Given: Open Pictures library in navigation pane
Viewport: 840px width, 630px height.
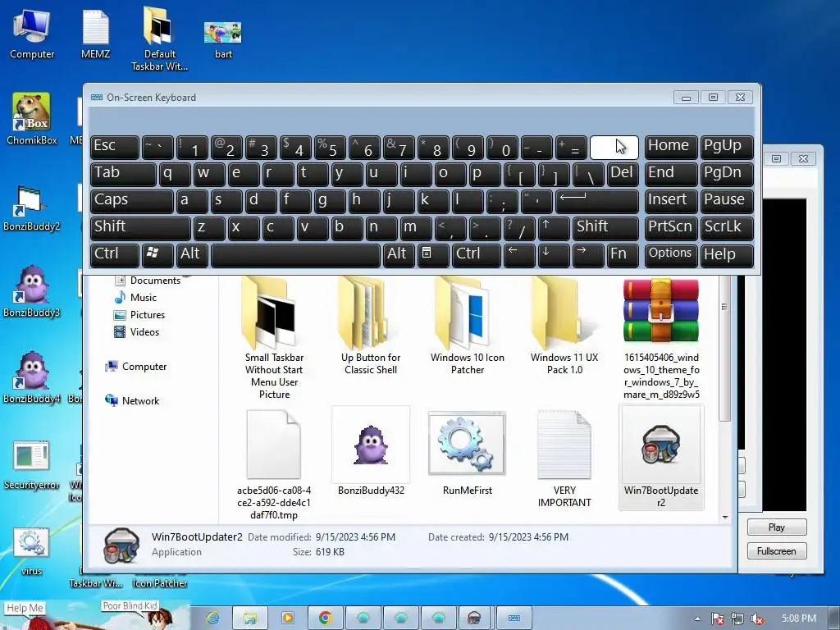Looking at the screenshot, I should pos(139,314).
